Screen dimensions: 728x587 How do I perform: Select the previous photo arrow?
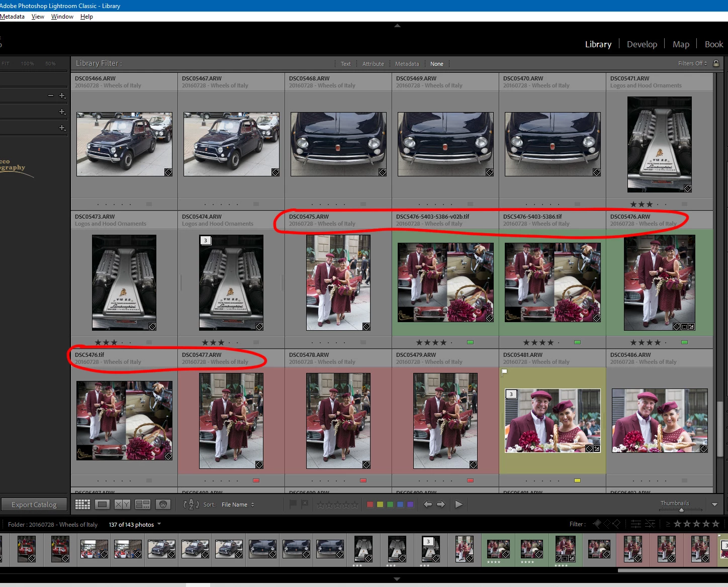pos(428,504)
